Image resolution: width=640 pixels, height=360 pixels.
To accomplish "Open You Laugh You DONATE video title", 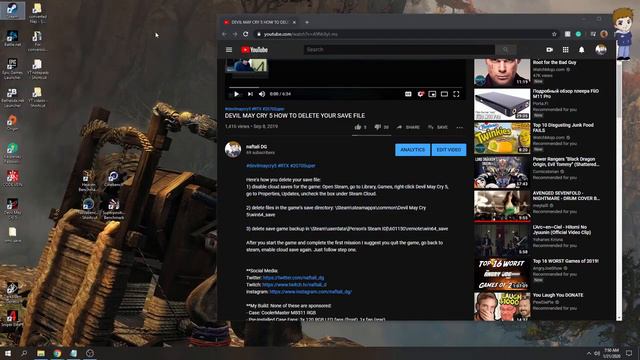I will (558, 295).
